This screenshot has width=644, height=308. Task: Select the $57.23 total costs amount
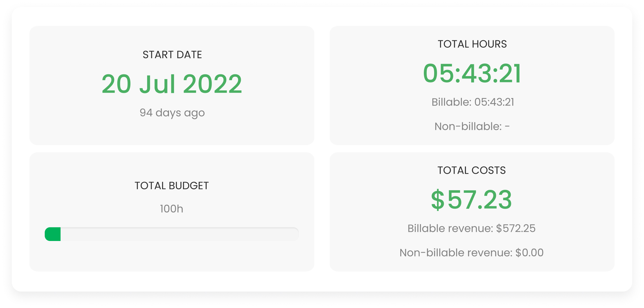pos(472,200)
